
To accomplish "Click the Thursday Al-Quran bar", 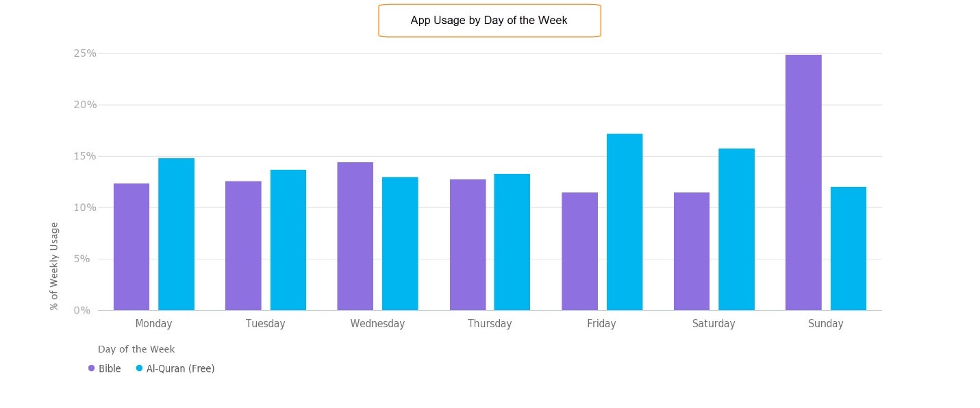I will [512, 242].
